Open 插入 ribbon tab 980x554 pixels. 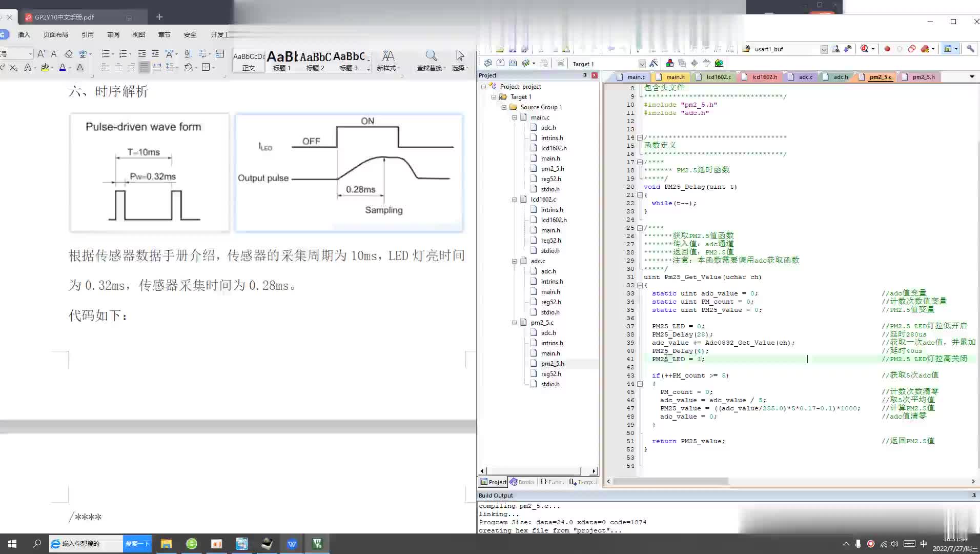click(24, 35)
